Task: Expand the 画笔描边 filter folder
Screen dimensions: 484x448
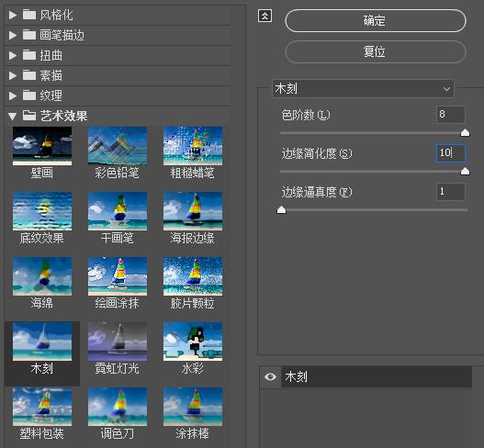Action: click(13, 35)
